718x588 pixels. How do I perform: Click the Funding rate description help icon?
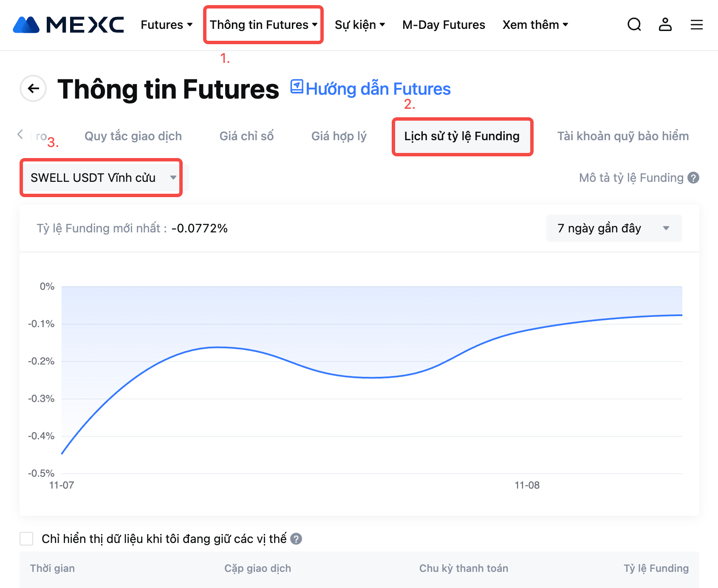click(693, 178)
